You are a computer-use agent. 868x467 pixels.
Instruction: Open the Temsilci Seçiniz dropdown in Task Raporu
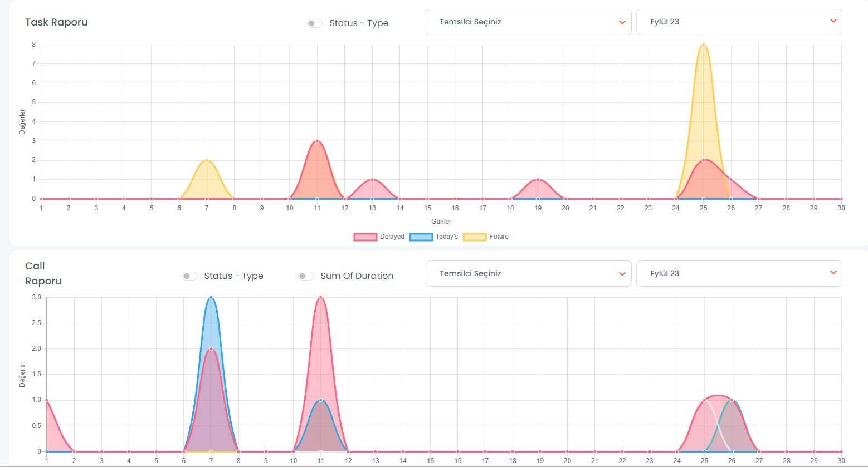528,22
